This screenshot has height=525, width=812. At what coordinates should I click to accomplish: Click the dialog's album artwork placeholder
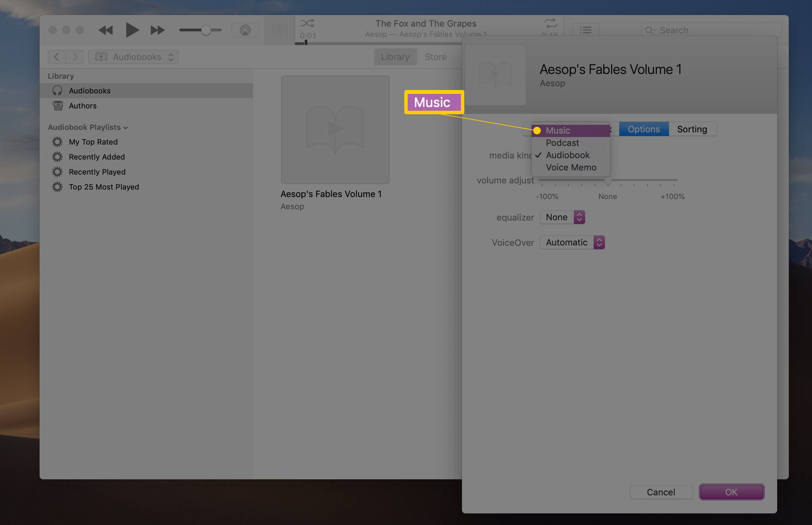(x=495, y=75)
